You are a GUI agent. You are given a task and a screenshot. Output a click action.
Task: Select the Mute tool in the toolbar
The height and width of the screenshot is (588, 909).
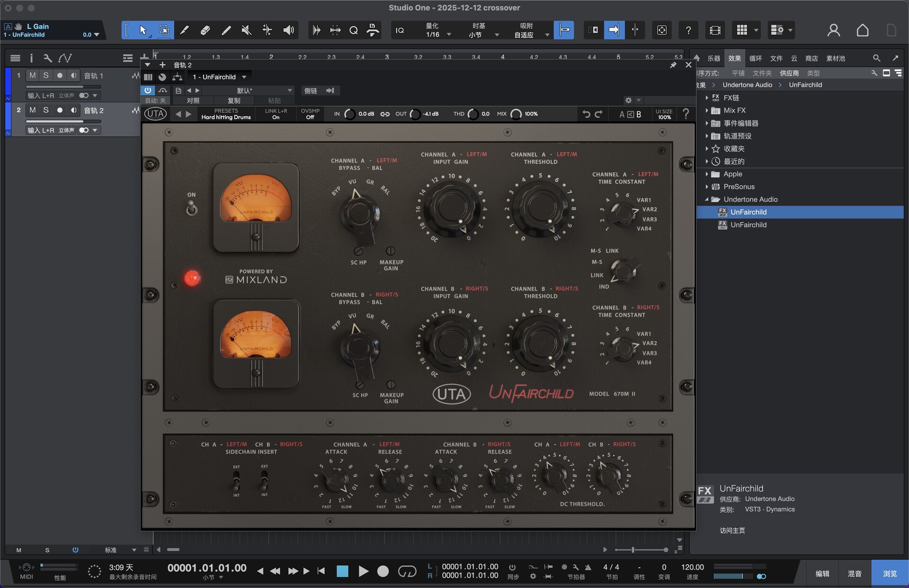pyautogui.click(x=246, y=30)
